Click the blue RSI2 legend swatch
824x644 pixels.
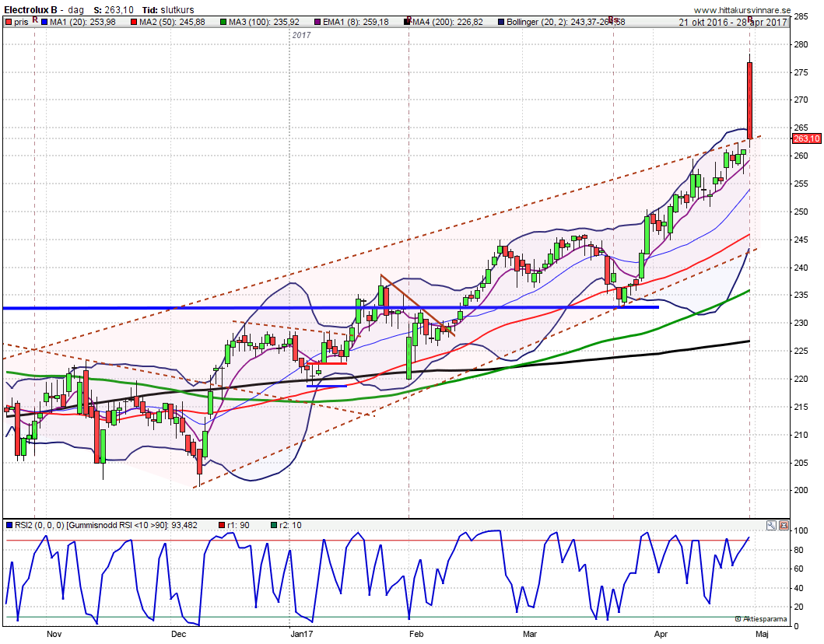pos(9,525)
